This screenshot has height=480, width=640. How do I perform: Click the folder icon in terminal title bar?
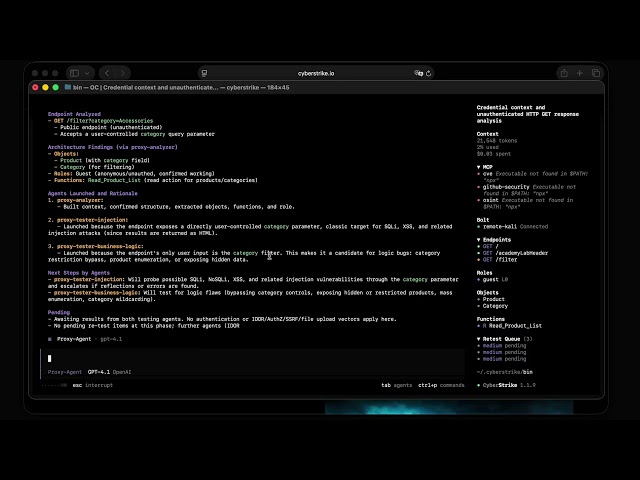[x=68, y=87]
